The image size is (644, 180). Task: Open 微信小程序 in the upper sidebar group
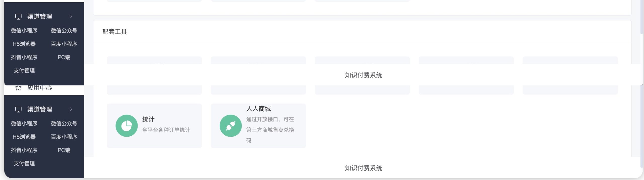click(24, 31)
